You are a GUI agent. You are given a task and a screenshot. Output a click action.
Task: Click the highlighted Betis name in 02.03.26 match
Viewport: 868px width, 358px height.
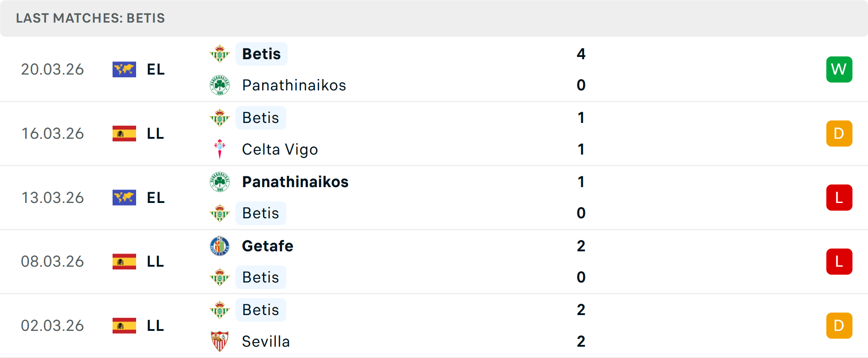261,310
